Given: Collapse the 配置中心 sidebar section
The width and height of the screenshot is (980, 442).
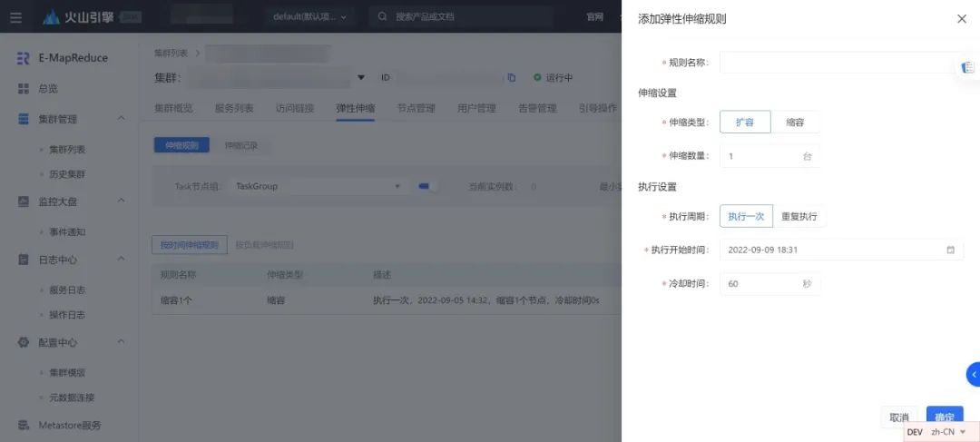Looking at the screenshot, I should click(x=122, y=341).
